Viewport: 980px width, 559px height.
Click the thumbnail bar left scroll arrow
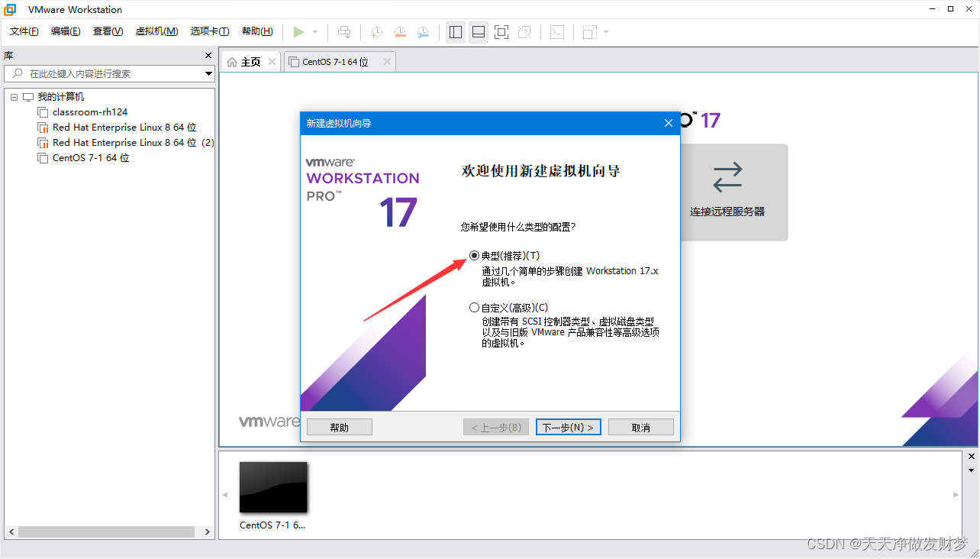click(224, 495)
